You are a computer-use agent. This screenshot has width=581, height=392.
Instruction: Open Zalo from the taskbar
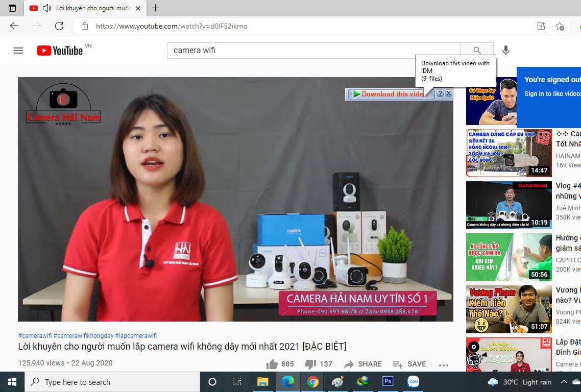(x=413, y=382)
